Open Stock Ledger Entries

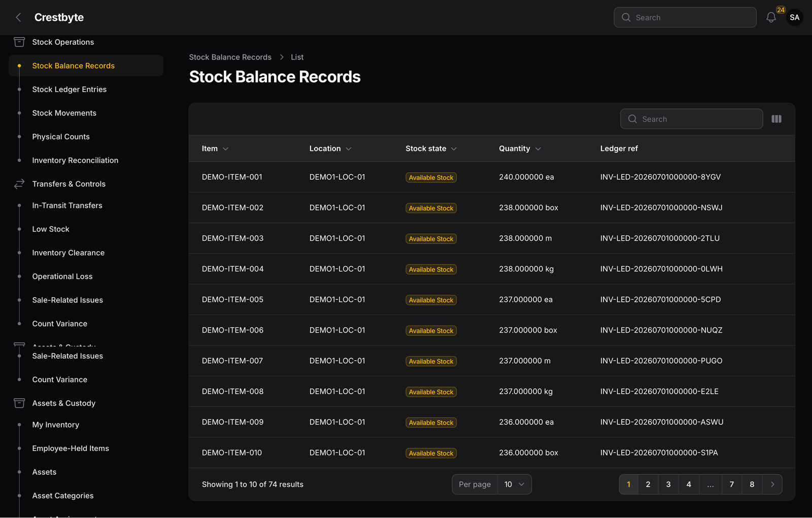(70, 89)
